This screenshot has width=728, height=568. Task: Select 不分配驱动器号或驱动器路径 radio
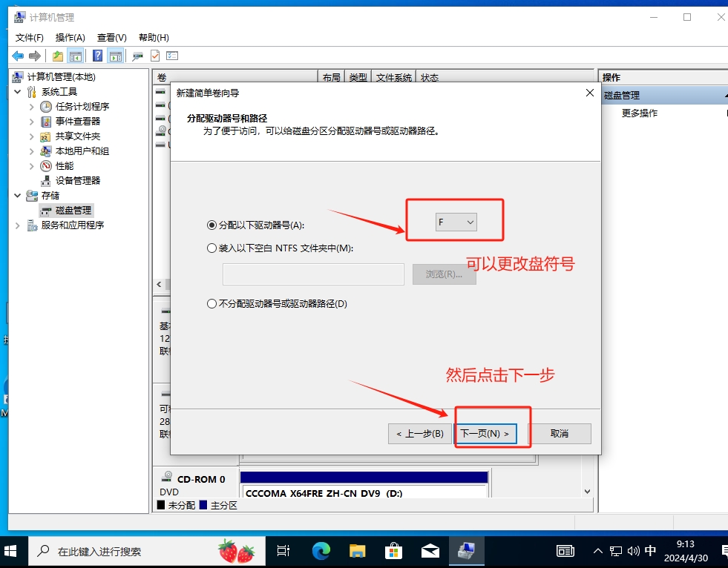(211, 303)
